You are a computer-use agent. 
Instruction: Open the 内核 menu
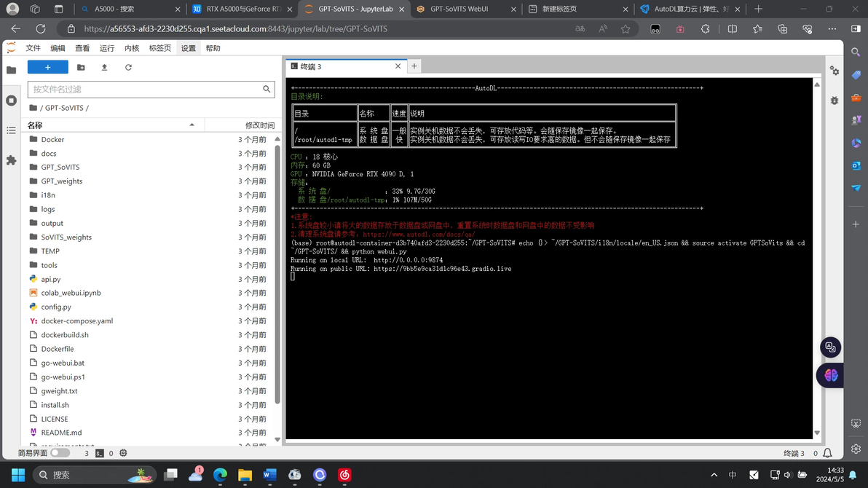132,48
